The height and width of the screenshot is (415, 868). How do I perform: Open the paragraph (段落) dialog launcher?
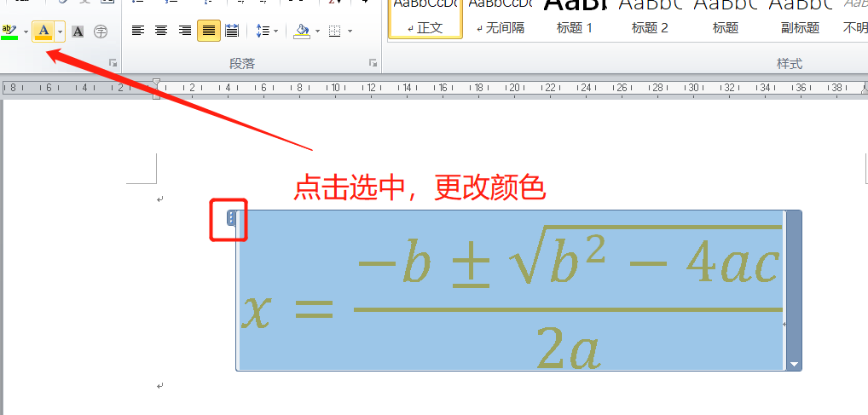click(373, 63)
